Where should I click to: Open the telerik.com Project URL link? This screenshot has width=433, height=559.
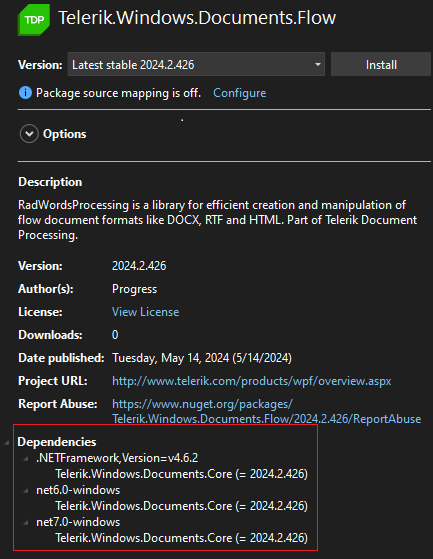pyautogui.click(x=252, y=381)
